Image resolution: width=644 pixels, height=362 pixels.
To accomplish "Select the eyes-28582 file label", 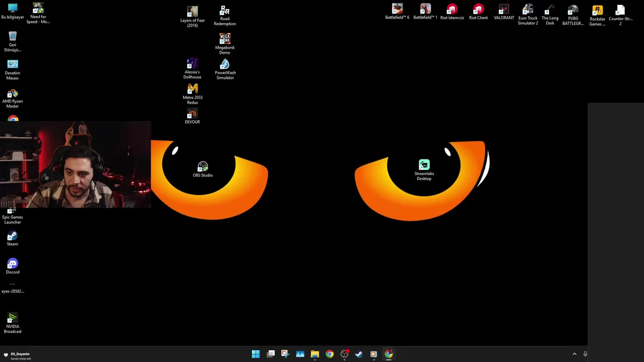I will coord(13,291).
